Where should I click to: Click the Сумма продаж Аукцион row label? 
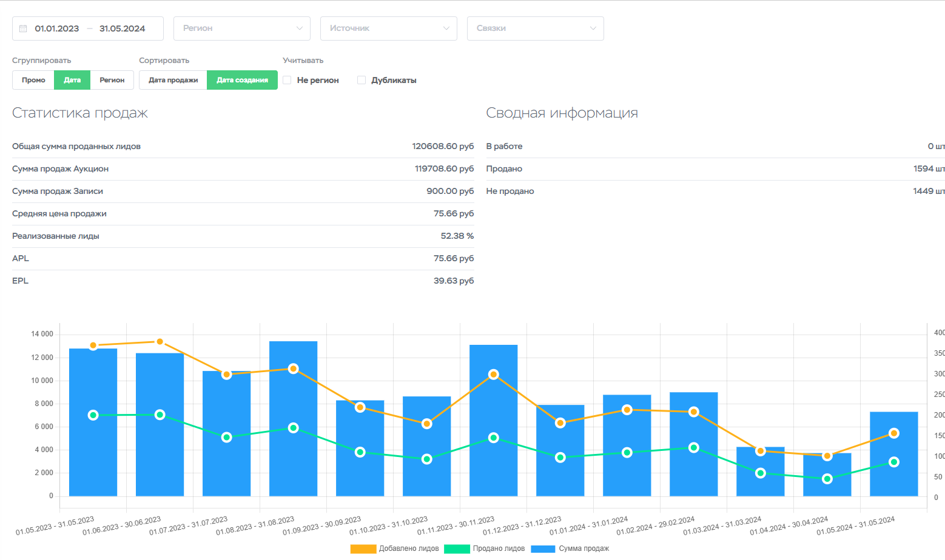pyautogui.click(x=60, y=168)
